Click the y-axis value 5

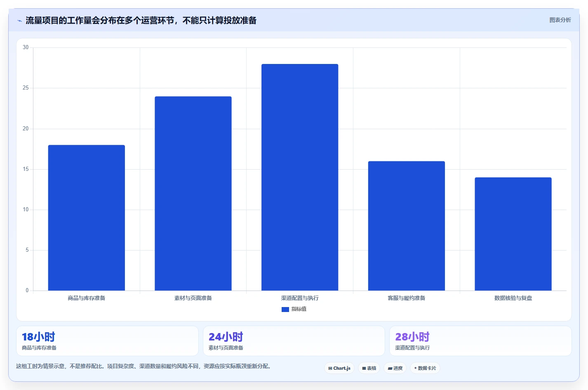pyautogui.click(x=27, y=250)
